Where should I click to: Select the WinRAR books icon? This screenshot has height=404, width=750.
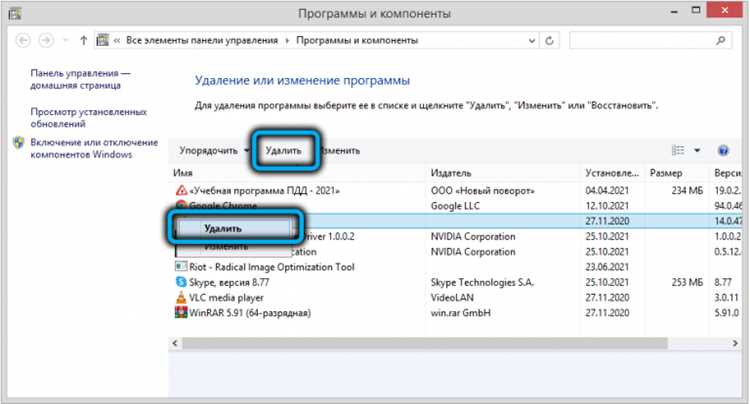(x=181, y=313)
